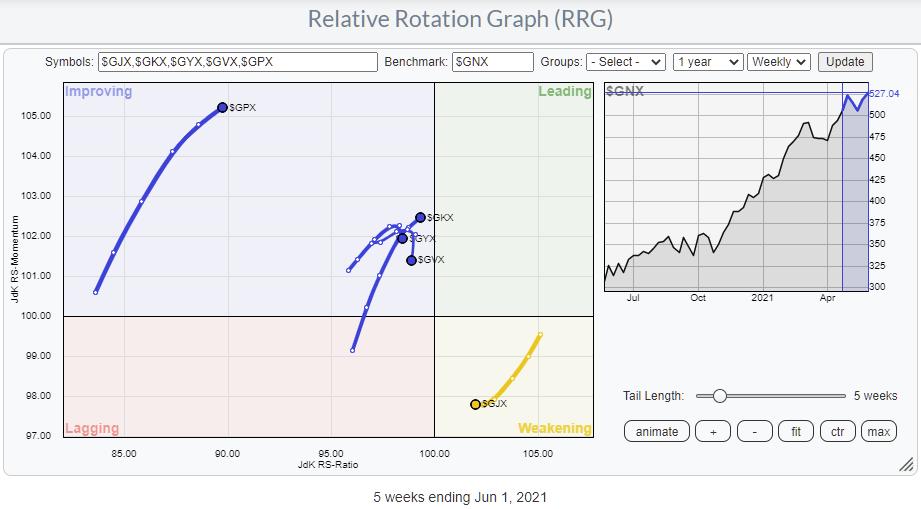Click the resize grip in corner
Screen dimensions: 921x509
point(906,464)
